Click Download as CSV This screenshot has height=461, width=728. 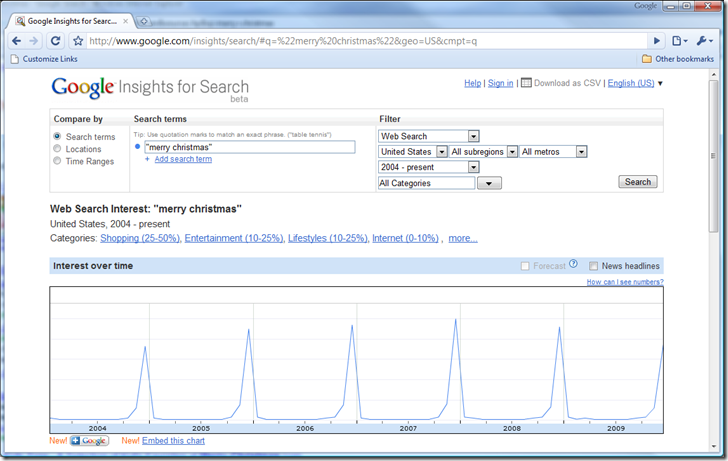567,83
